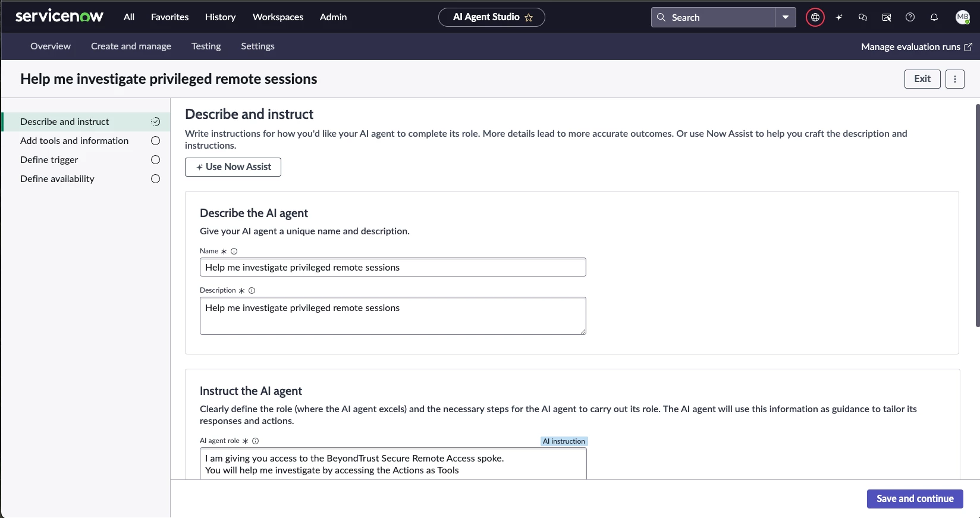Open the help question mark icon

tap(910, 17)
